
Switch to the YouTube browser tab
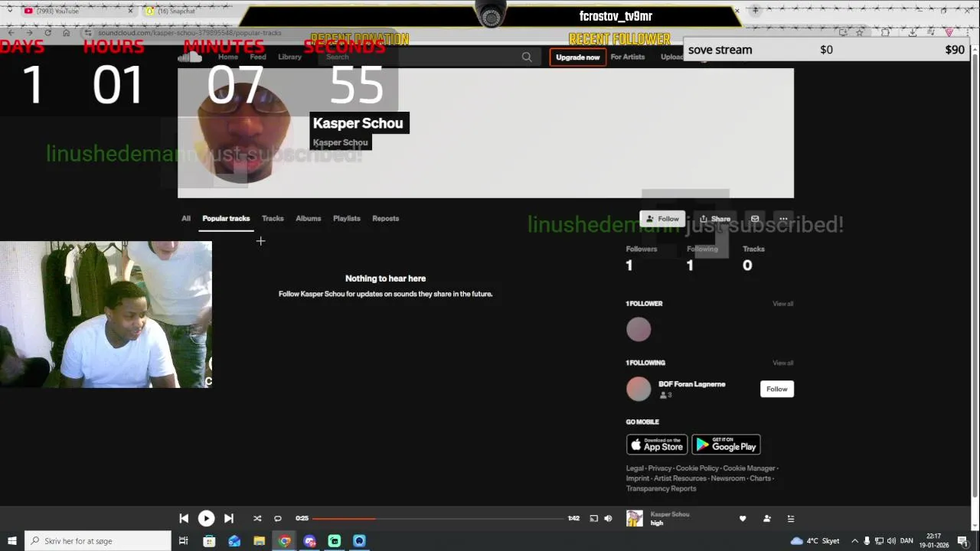click(77, 11)
